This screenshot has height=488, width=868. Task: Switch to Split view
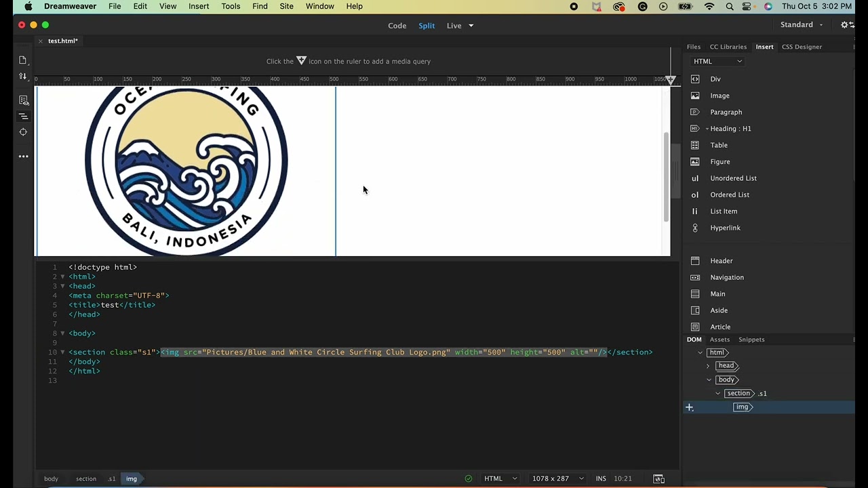[427, 26]
